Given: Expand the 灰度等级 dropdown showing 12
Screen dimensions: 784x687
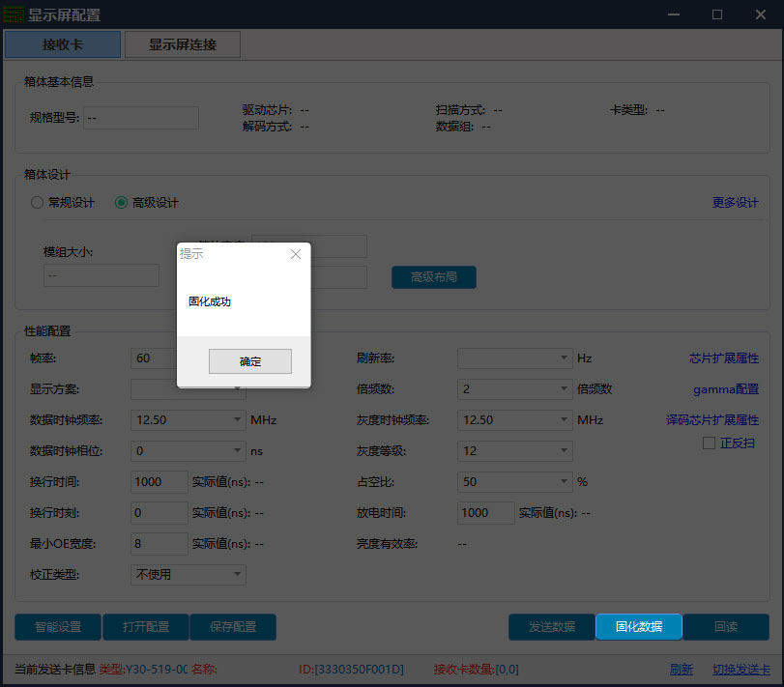Looking at the screenshot, I should (x=514, y=451).
